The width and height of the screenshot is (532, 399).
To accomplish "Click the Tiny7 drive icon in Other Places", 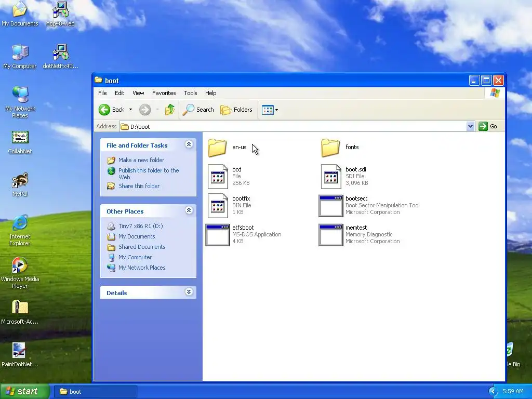I will point(111,226).
